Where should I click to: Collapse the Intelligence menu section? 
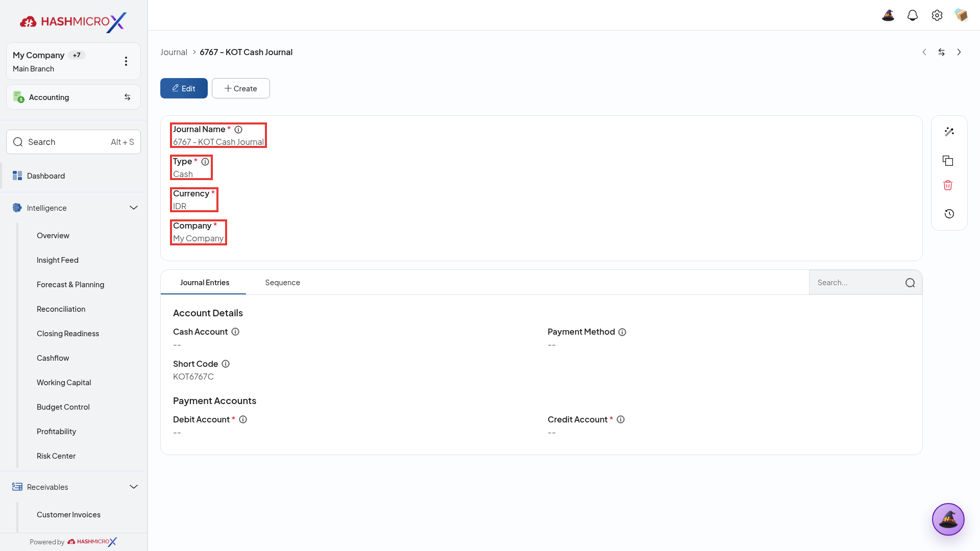(134, 208)
